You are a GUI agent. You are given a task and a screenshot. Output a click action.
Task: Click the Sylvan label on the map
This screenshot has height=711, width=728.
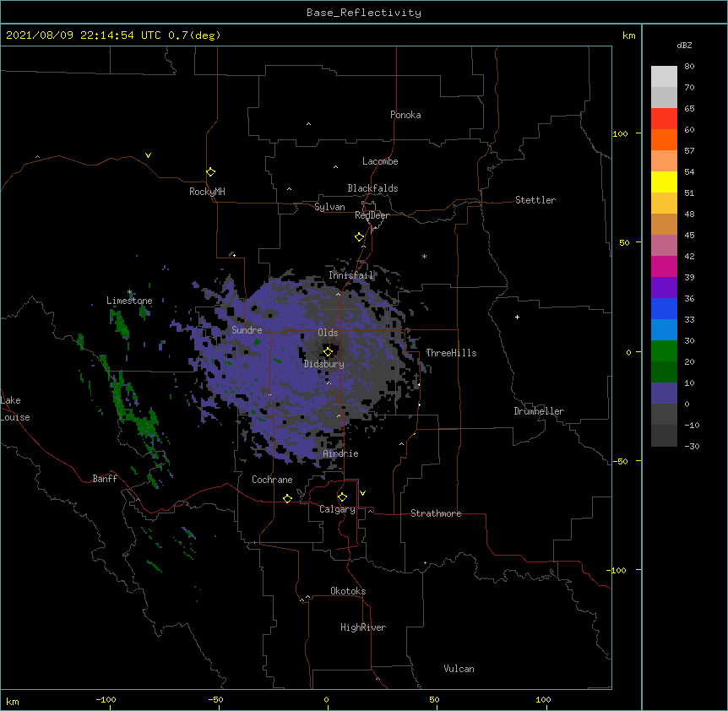click(x=329, y=207)
